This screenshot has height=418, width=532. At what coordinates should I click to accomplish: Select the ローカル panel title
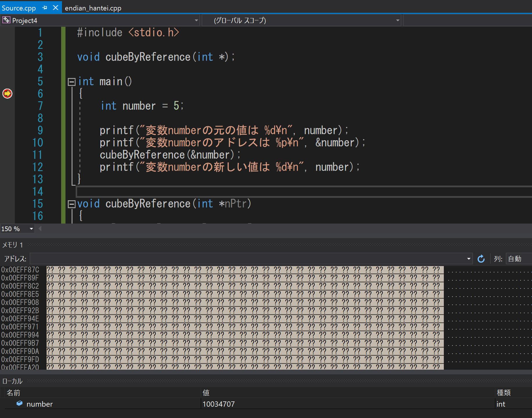(x=13, y=381)
